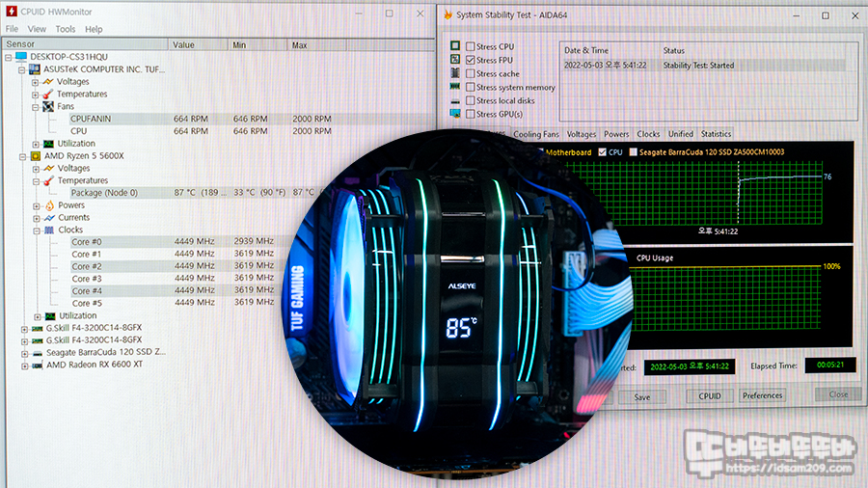Click the HWMonitor app icon in title bar
The width and height of the screenshot is (868, 488).
click(11, 11)
